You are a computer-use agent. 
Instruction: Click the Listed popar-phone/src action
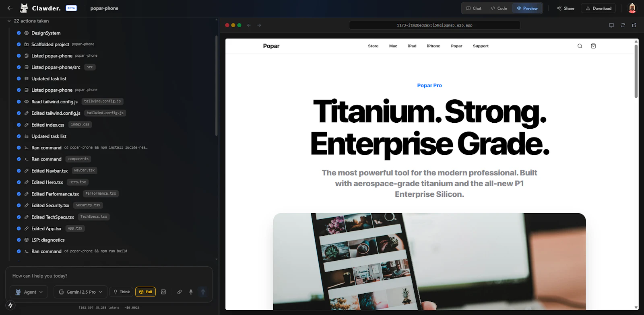point(56,67)
